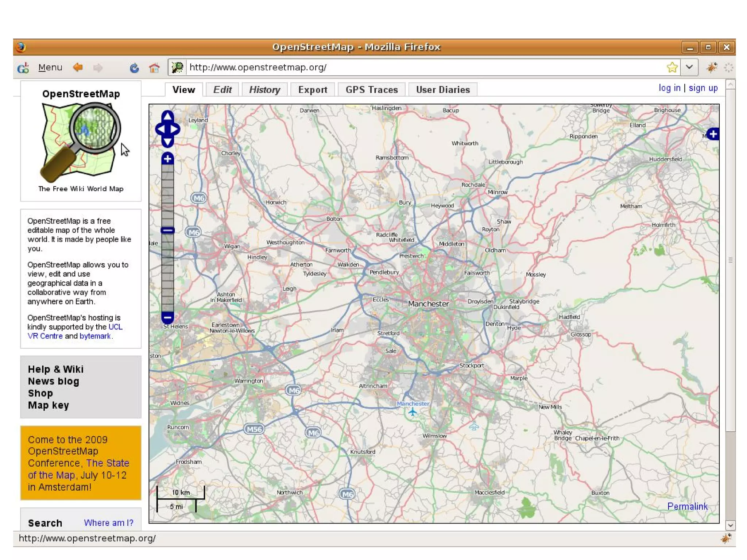Zoom in with the plus button
The width and height of the screenshot is (747, 560).
click(167, 159)
